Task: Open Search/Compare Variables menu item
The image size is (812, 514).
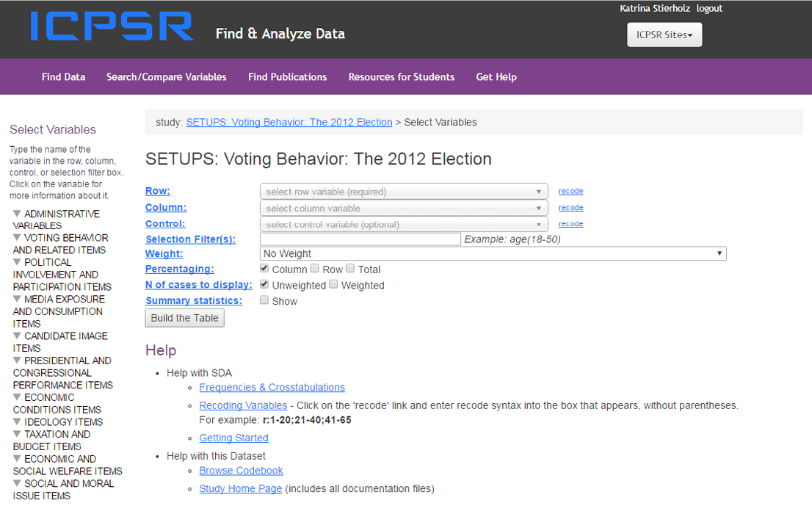Action: pyautogui.click(x=166, y=77)
